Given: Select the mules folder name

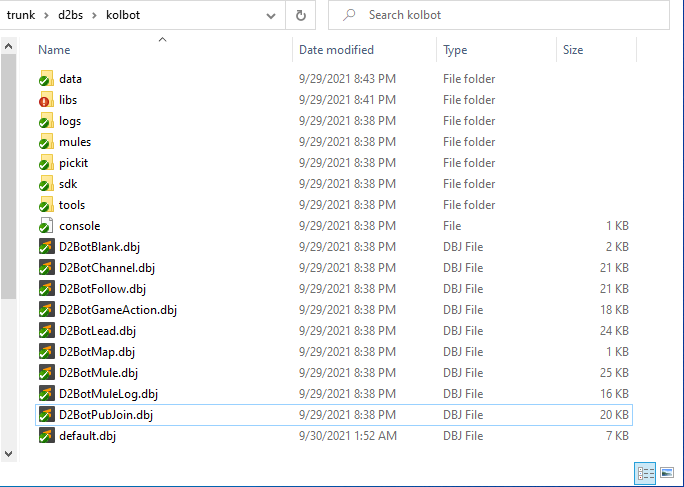Looking at the screenshot, I should point(75,142).
